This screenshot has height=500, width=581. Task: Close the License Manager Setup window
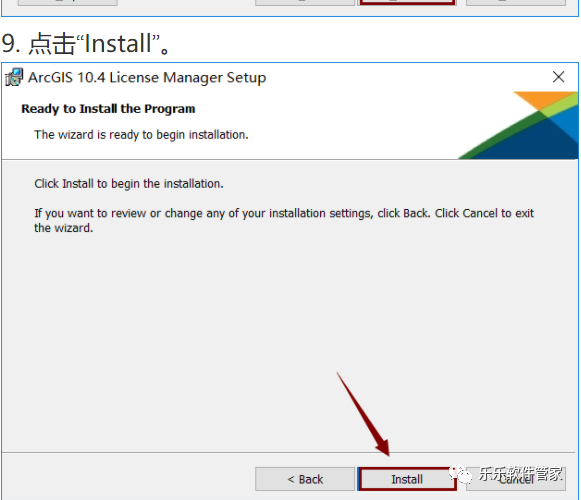click(x=558, y=77)
